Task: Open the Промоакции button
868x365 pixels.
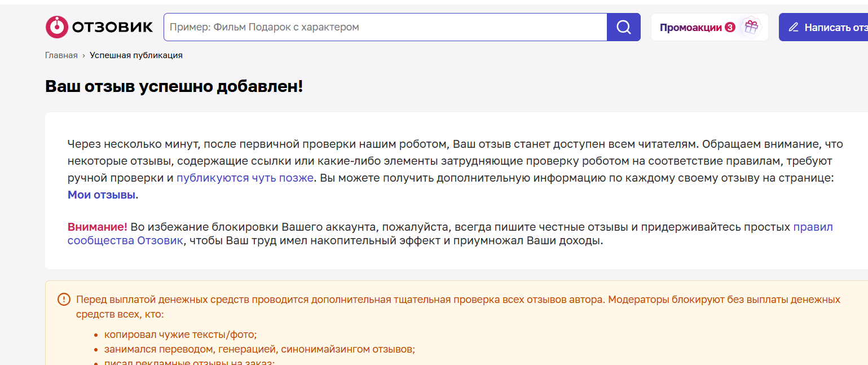Action: click(x=710, y=27)
